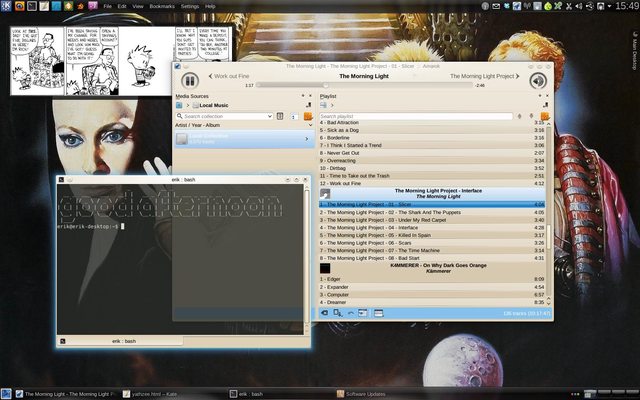Viewport: 640px width, 400px height.
Task: Skip back to previous track 'Work out Fine'
Action: [x=229, y=76]
